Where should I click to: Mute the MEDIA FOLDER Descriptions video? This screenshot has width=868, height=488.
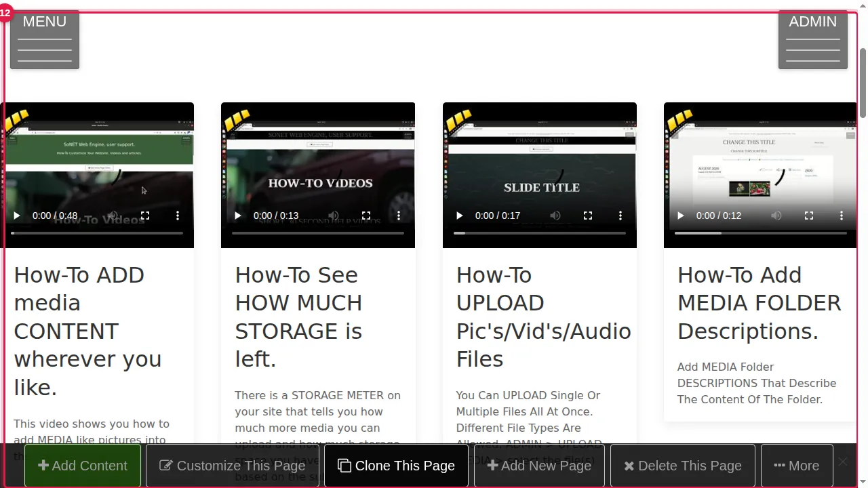pos(776,216)
